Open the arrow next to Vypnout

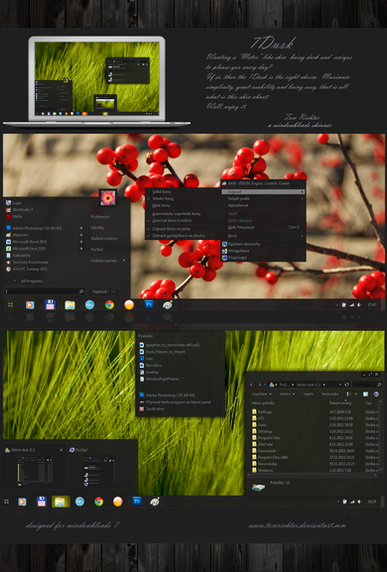click(x=115, y=291)
